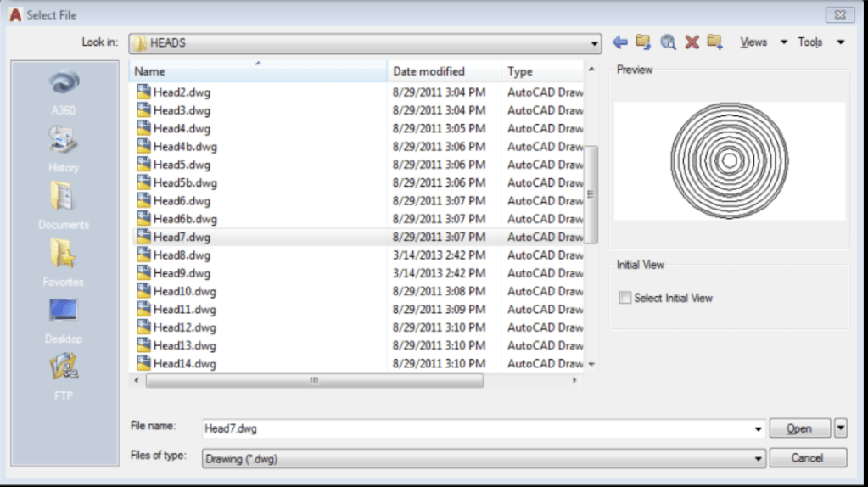
Task: Expand the File name history dropdown arrow
Action: (758, 429)
